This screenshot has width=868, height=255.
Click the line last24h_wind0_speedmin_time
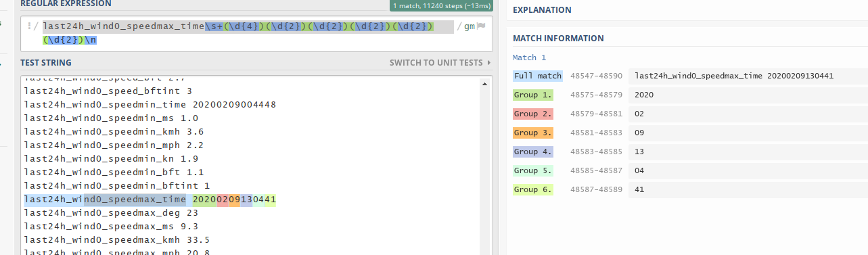tap(150, 104)
